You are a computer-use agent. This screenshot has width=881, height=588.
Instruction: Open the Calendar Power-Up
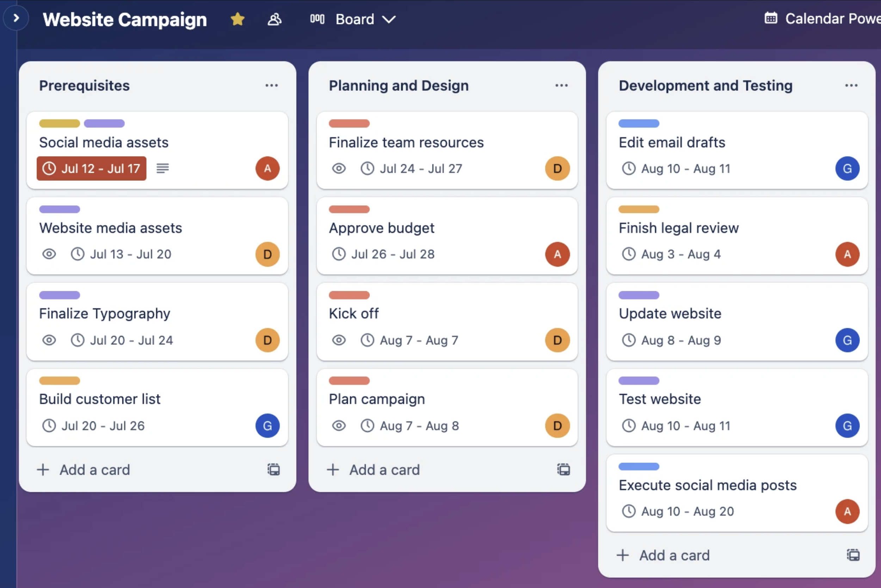821,19
